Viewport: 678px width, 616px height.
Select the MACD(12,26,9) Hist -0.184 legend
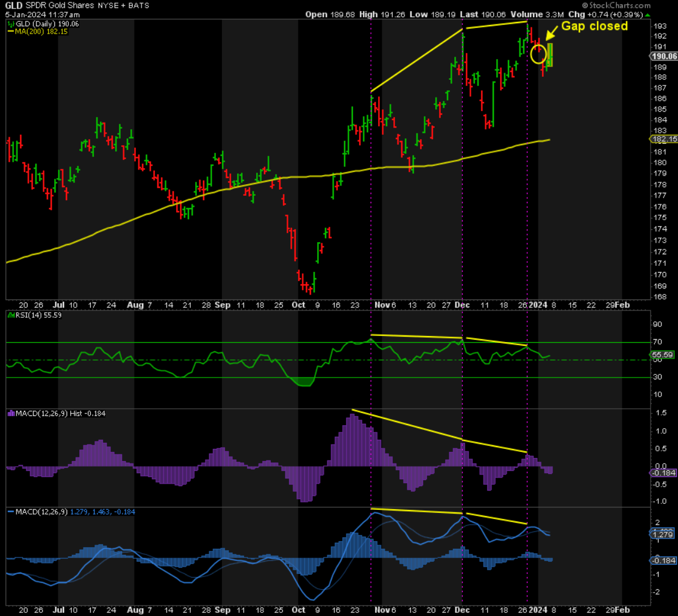click(60, 414)
